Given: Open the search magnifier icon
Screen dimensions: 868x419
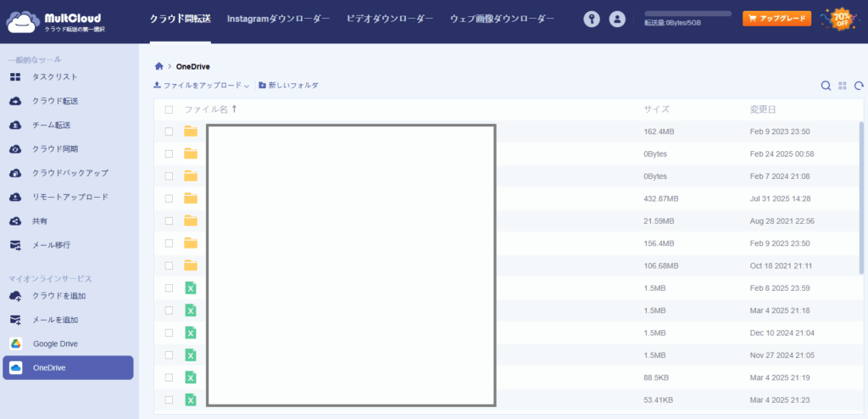Looking at the screenshot, I should [x=826, y=86].
